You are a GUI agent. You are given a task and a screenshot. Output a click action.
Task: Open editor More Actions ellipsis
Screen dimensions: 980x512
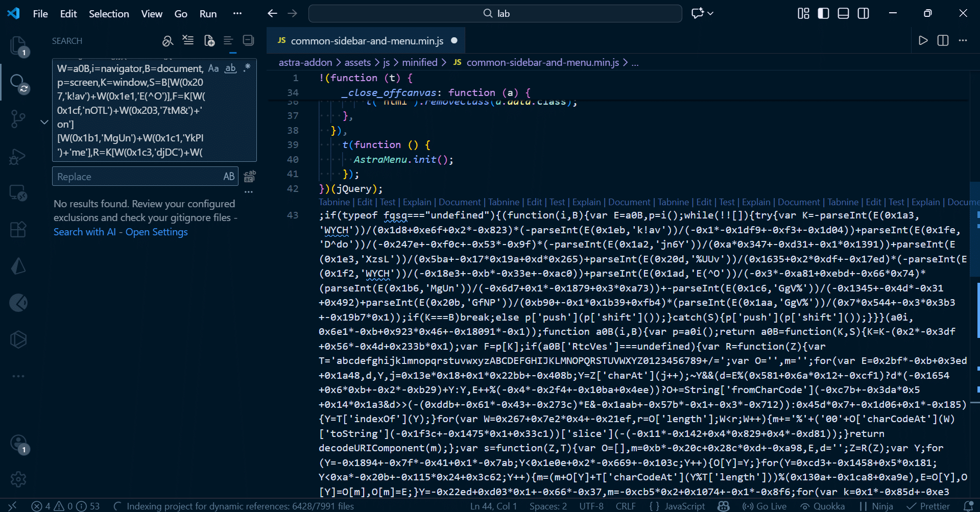point(963,41)
